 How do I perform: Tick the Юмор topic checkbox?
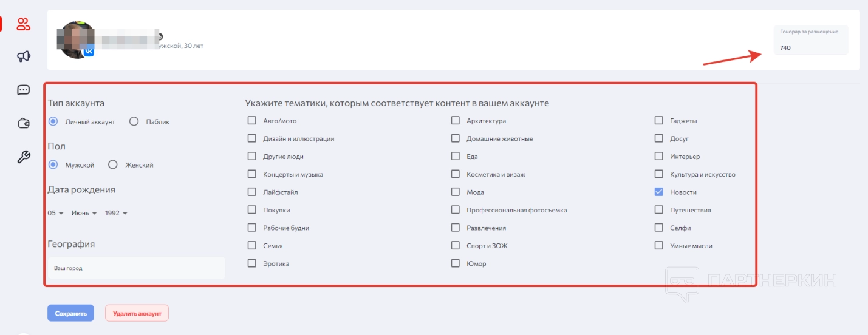456,263
